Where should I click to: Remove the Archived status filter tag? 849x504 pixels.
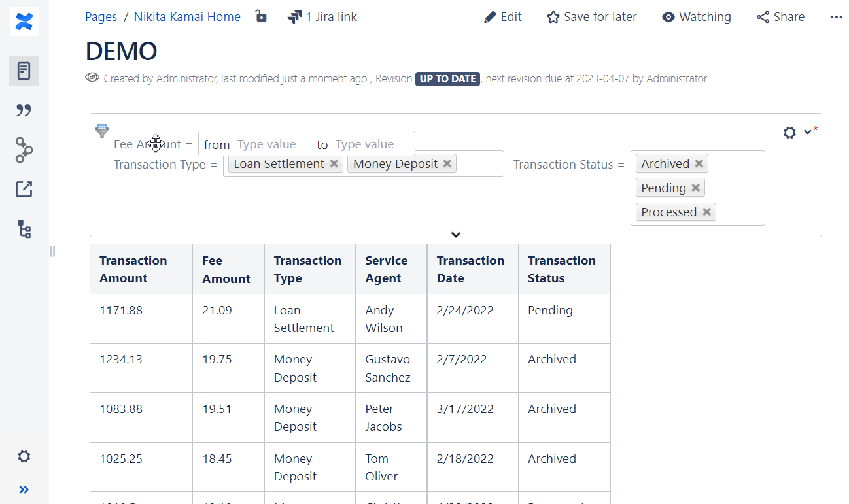pos(699,164)
